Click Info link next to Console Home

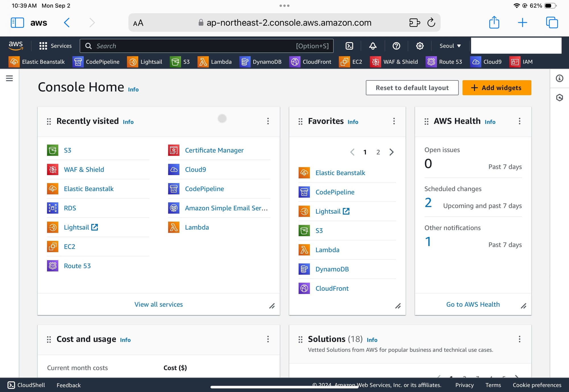click(x=133, y=89)
